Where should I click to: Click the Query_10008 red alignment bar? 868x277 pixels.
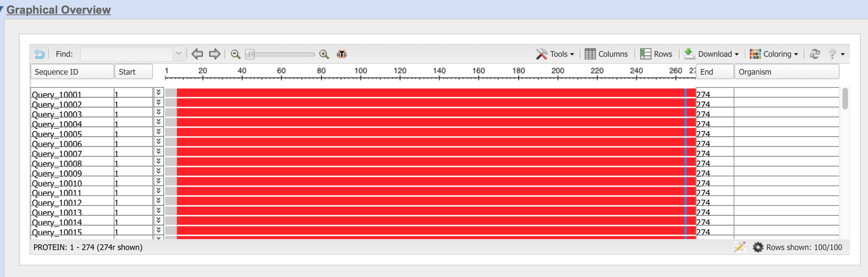[436, 162]
